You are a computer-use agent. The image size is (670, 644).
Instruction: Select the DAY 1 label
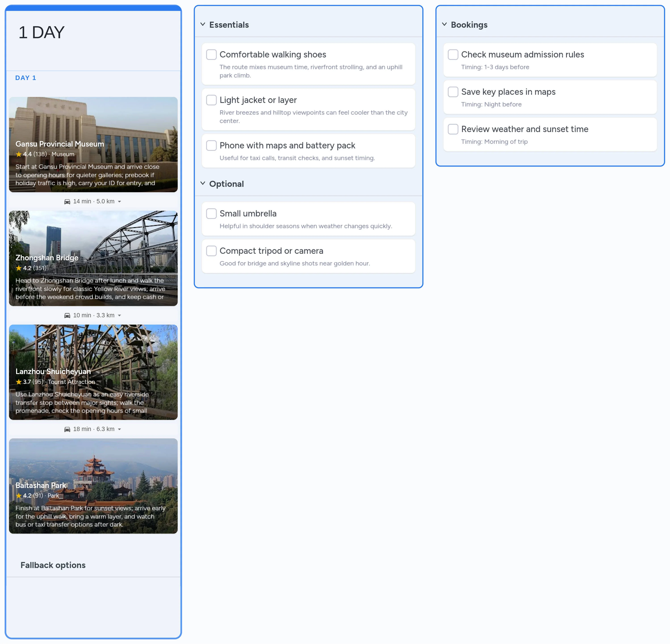coord(26,78)
